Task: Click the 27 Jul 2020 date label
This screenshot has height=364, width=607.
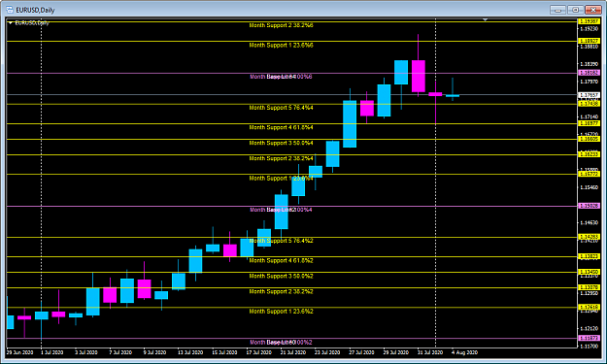Action: tap(361, 352)
